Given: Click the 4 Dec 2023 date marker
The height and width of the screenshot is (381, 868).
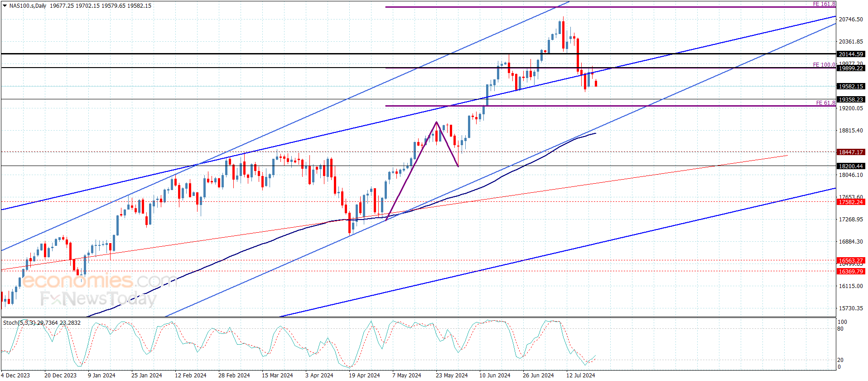Looking at the screenshot, I should 15,375.
